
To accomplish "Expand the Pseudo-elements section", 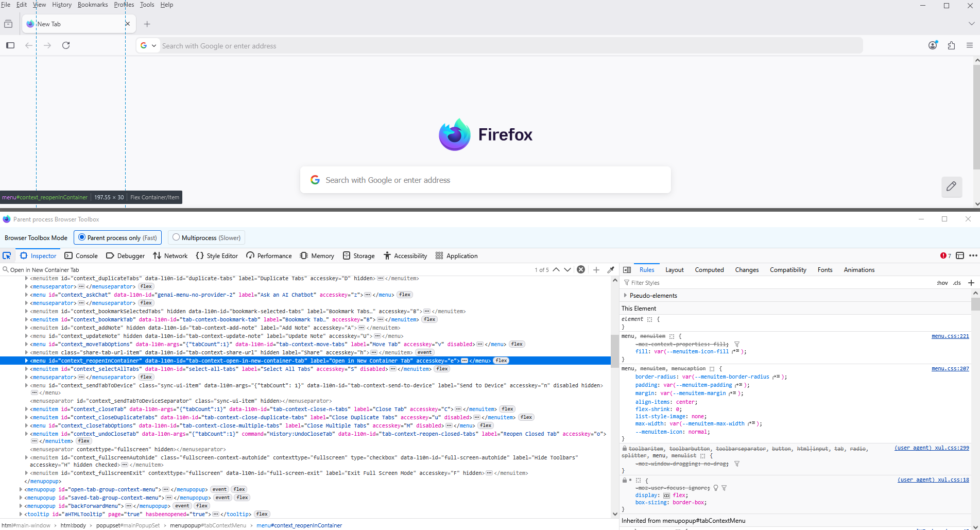I will coord(625,296).
